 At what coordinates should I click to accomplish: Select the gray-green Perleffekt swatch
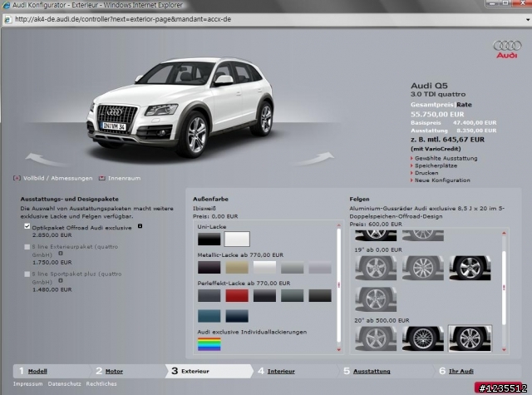tap(292, 295)
